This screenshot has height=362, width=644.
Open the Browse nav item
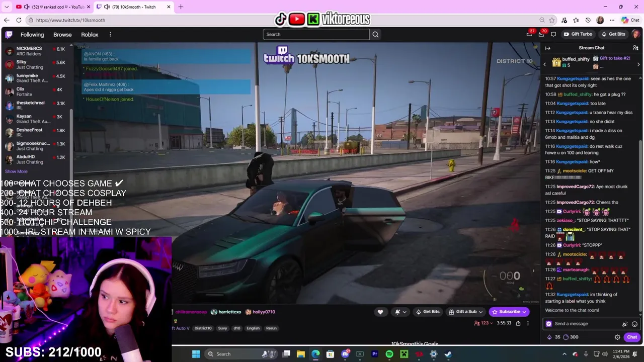62,34
